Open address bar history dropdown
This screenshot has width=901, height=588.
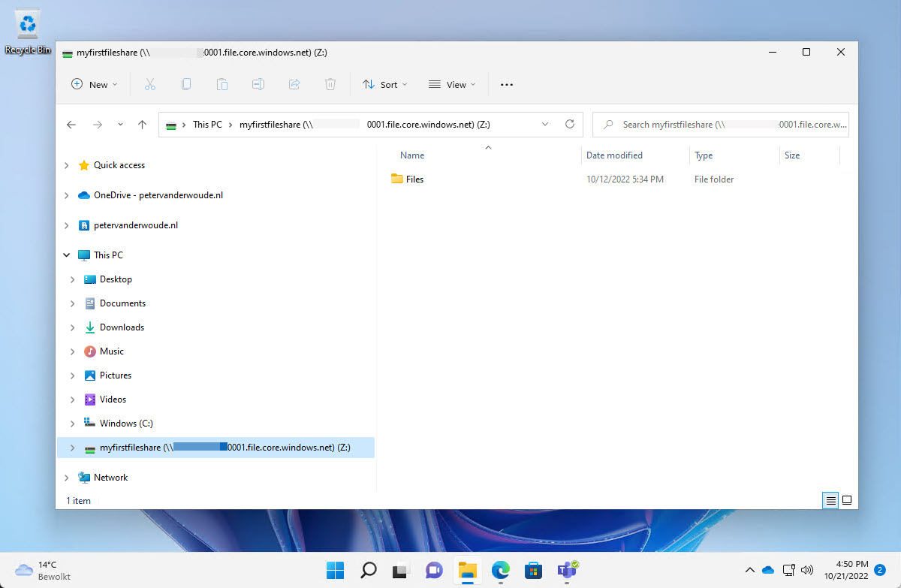[x=544, y=125]
